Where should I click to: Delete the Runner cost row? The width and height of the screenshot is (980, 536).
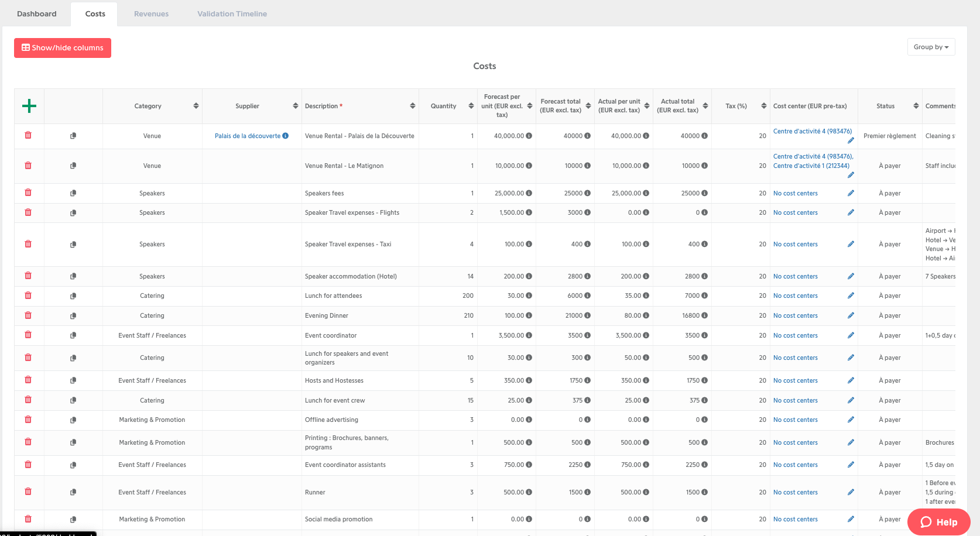click(28, 492)
